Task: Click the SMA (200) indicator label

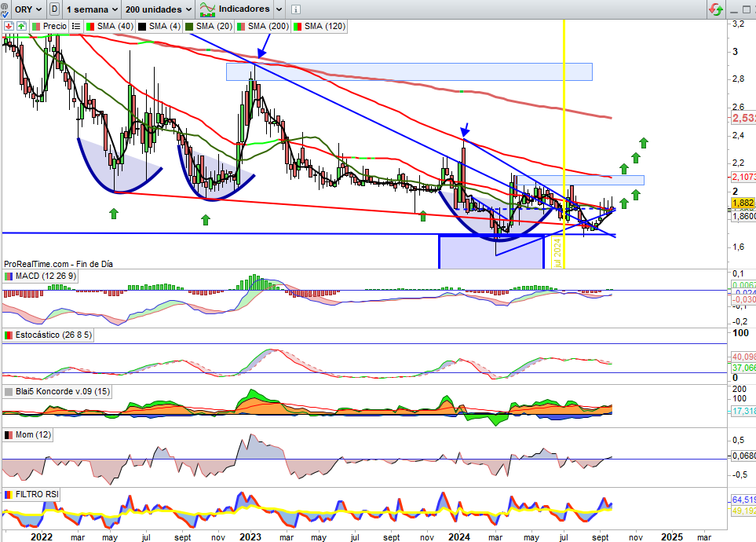Action: 263,26
